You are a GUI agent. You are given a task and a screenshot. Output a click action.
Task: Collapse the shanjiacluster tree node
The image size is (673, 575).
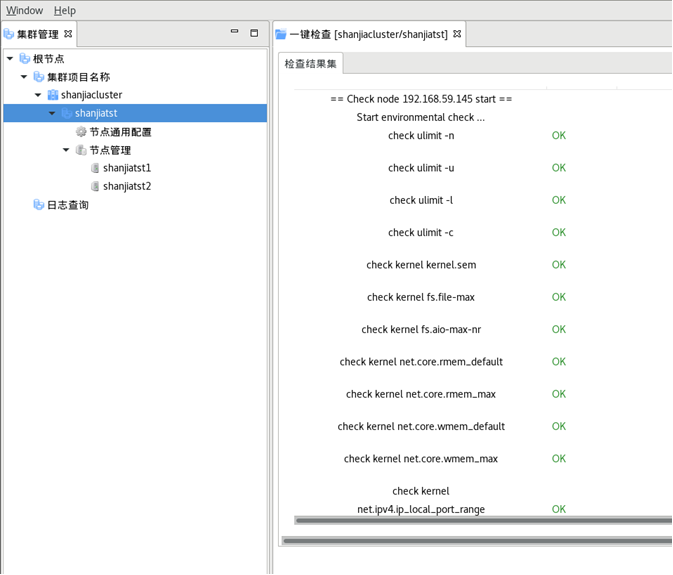39,95
